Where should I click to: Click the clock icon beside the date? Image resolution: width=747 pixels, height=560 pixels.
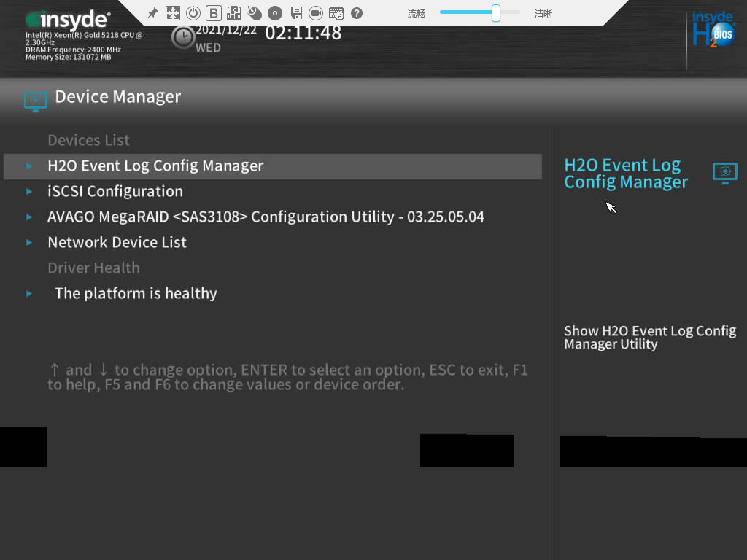point(182,37)
